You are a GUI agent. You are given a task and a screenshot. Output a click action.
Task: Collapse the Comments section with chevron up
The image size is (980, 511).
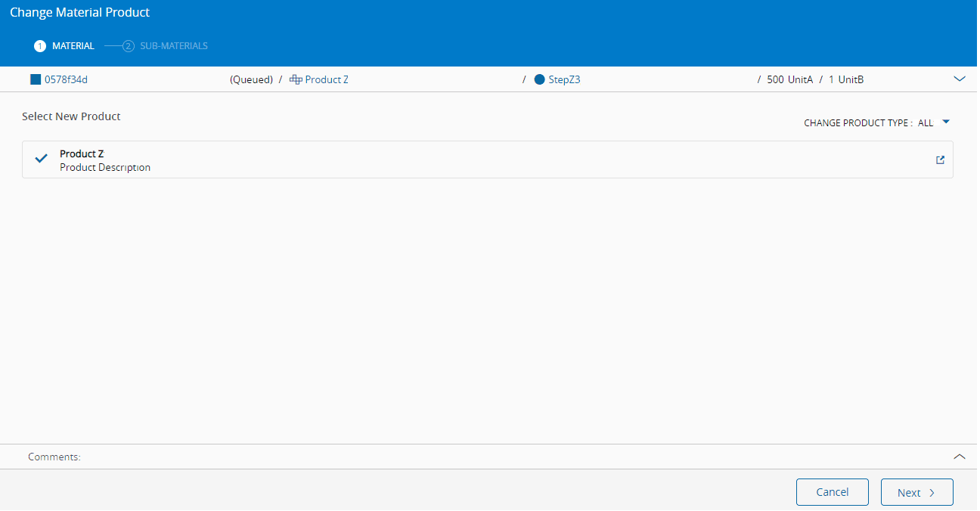960,457
